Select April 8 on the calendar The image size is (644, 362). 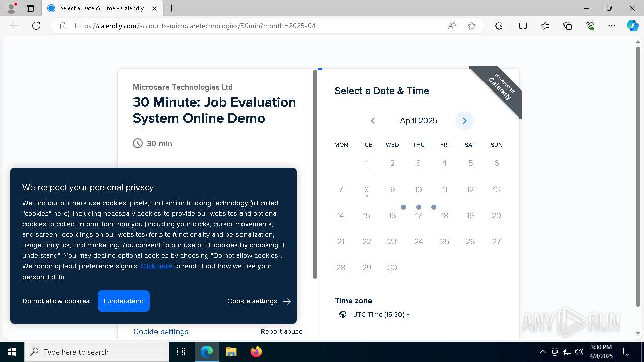coord(367,190)
